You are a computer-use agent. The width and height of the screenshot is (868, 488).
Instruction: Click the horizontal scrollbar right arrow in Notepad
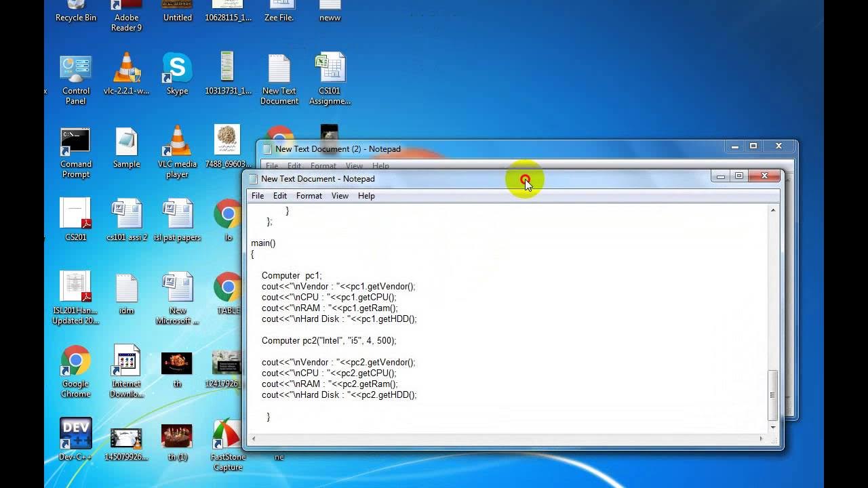[x=762, y=439]
